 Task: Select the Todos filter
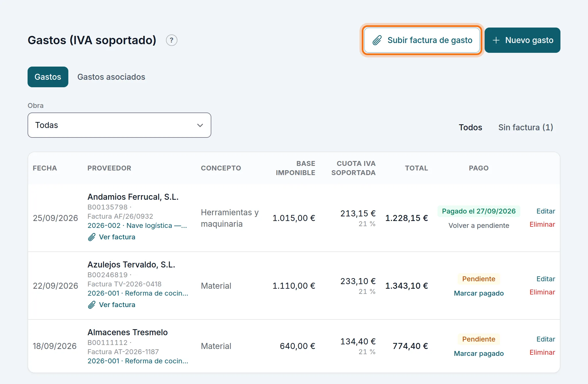(470, 127)
